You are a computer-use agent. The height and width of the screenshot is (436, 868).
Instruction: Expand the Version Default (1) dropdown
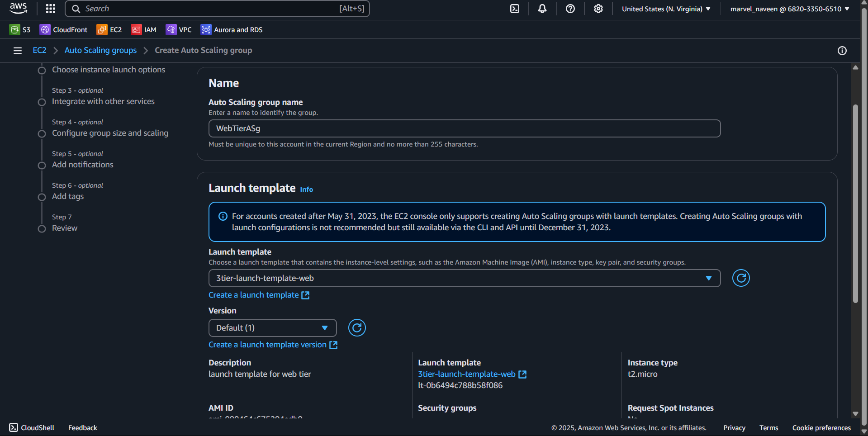[273, 328]
